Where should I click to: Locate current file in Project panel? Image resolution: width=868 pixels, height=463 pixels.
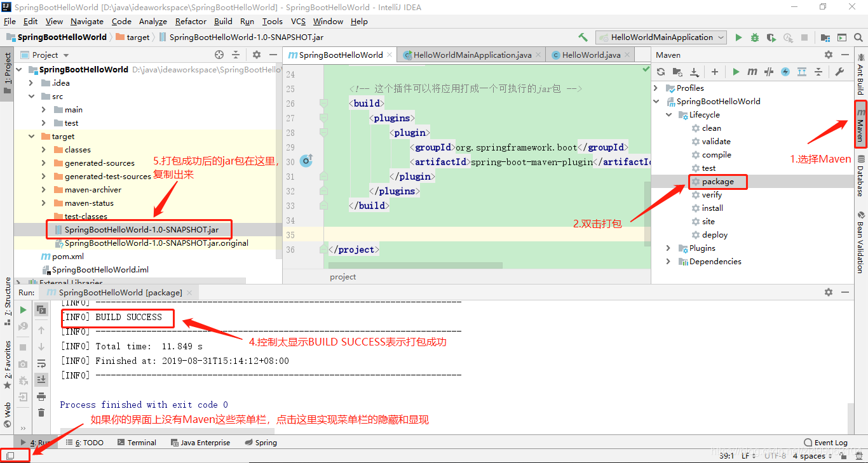point(219,55)
